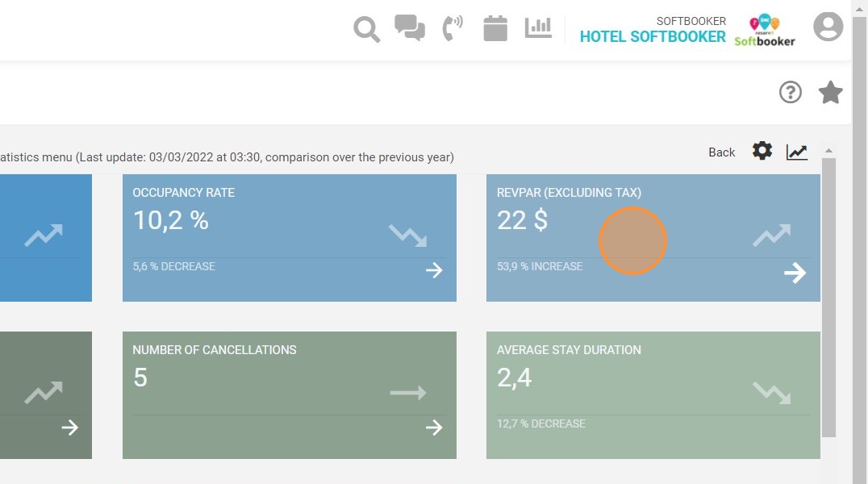The height and width of the screenshot is (484, 868).
Task: Open Occupancy Rate details arrow
Action: point(434,270)
